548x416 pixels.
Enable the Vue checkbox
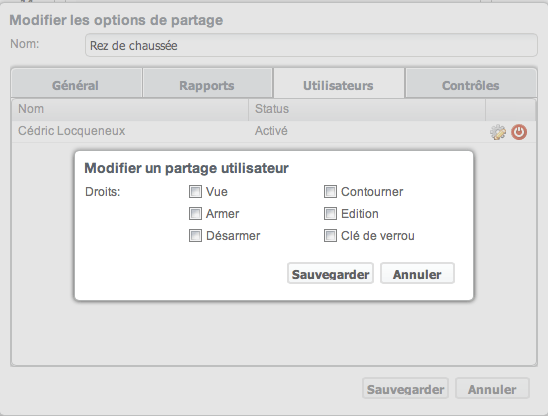(x=195, y=192)
